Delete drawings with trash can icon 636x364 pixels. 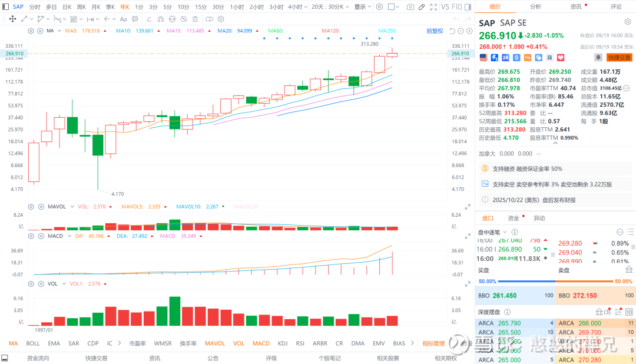[x=195, y=19]
